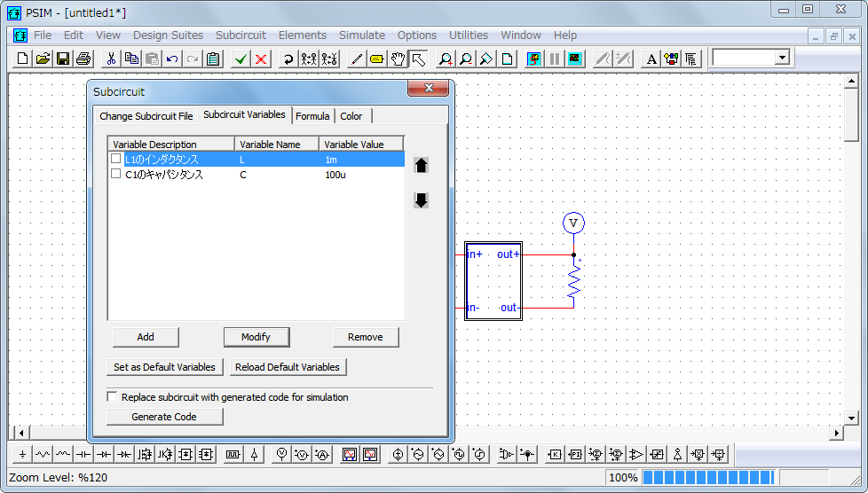
Task: Select the yellow Label tool
Action: point(377,59)
